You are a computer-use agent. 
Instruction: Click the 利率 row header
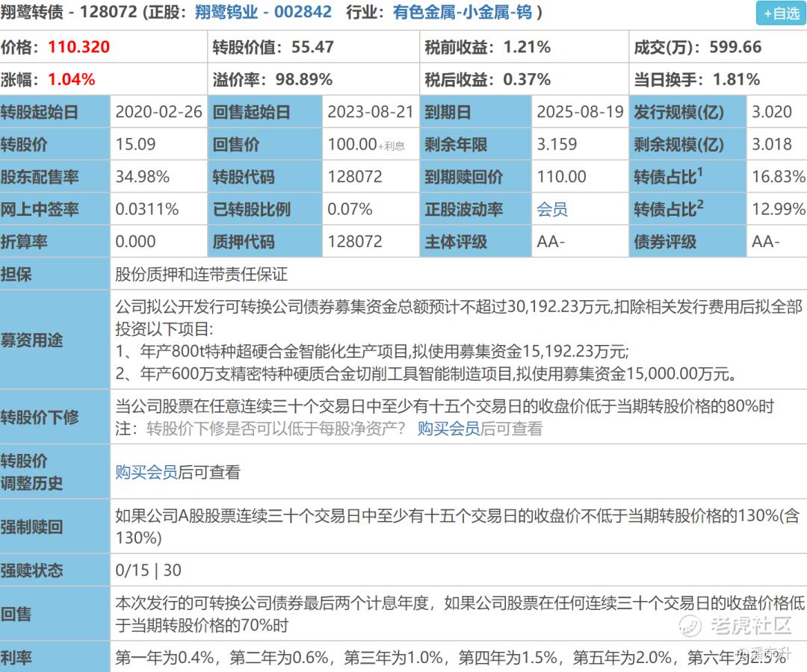(55, 657)
